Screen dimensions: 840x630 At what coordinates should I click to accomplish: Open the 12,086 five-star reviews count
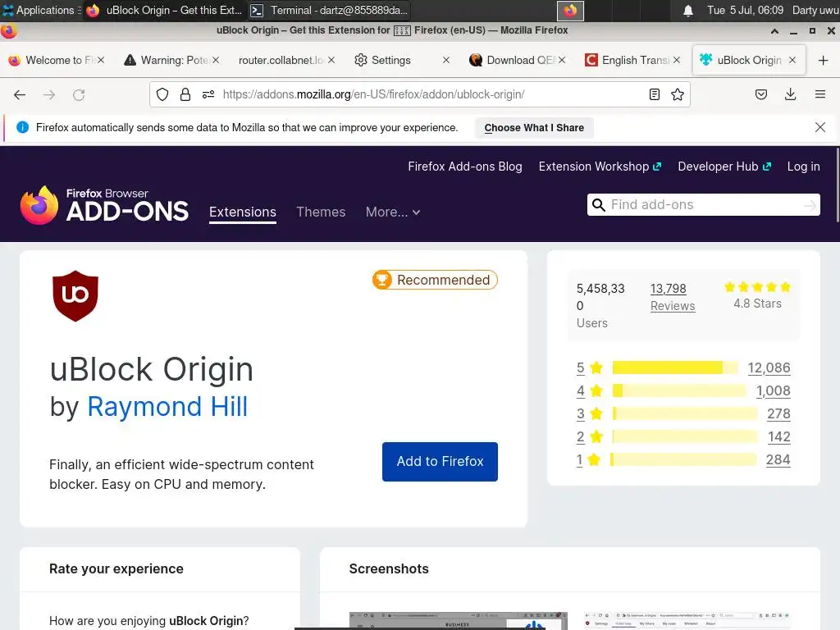pos(769,367)
